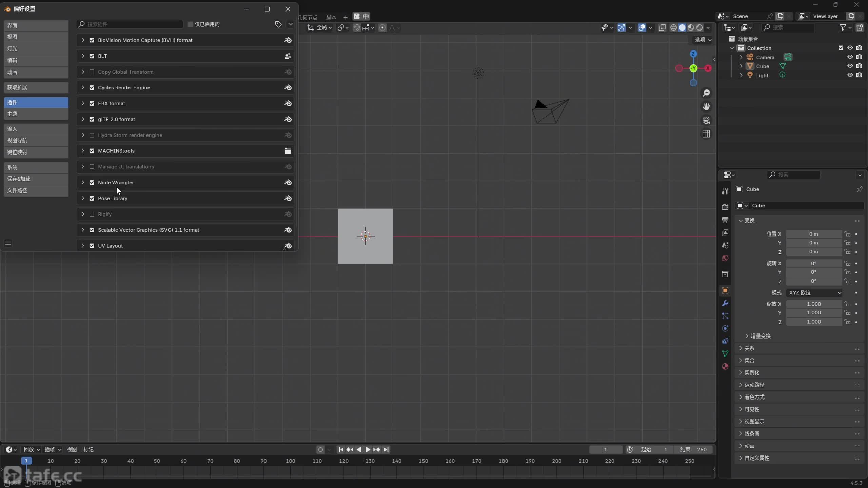Switch to orthographic grid view icon
868x488 pixels.
click(706, 134)
